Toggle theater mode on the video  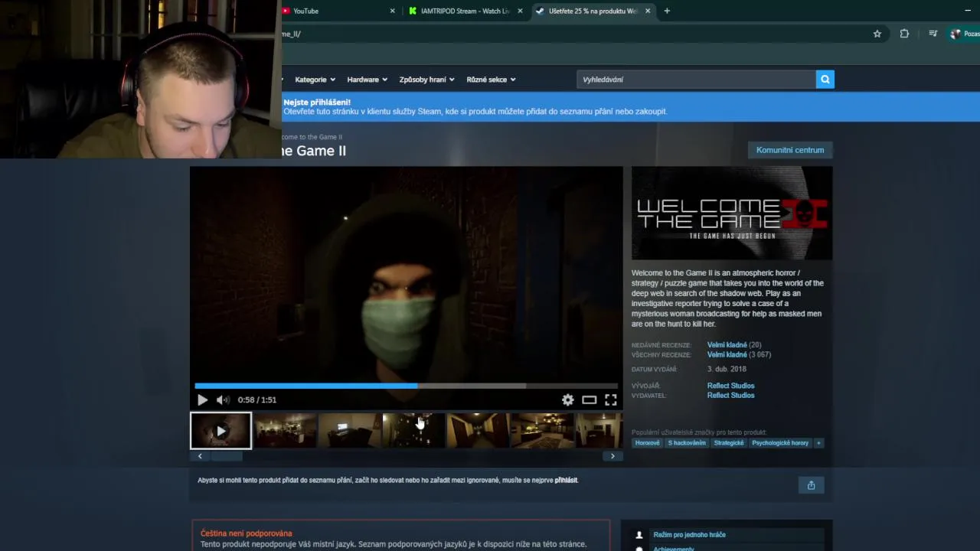pos(589,399)
